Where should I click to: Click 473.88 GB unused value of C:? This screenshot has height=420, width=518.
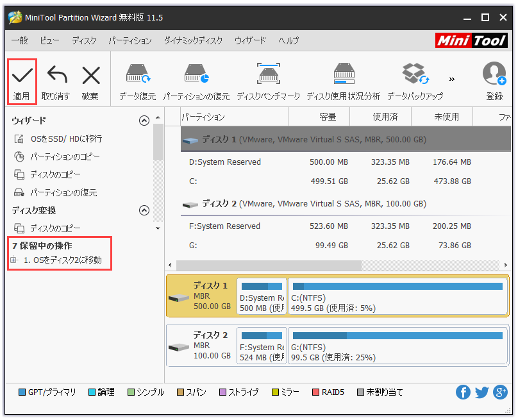click(x=452, y=181)
